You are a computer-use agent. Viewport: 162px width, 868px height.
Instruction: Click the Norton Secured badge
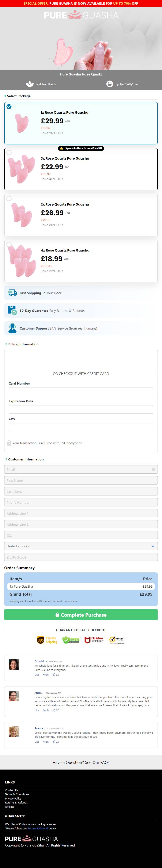coord(117,639)
